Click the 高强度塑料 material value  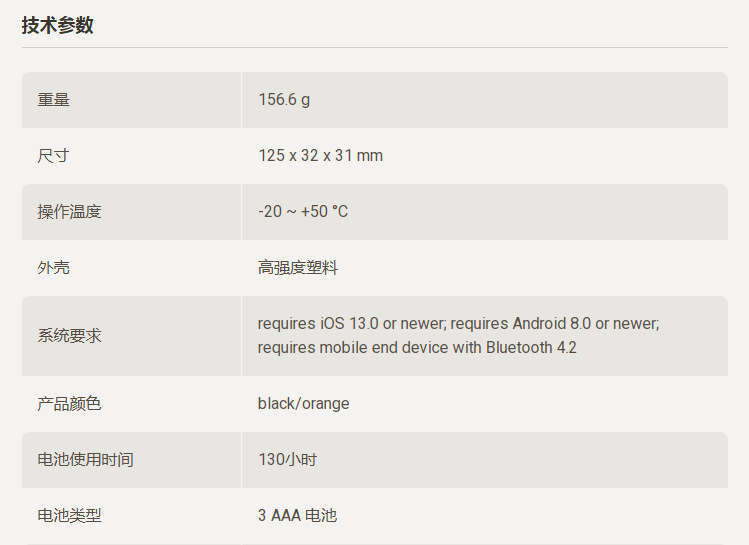point(298,268)
